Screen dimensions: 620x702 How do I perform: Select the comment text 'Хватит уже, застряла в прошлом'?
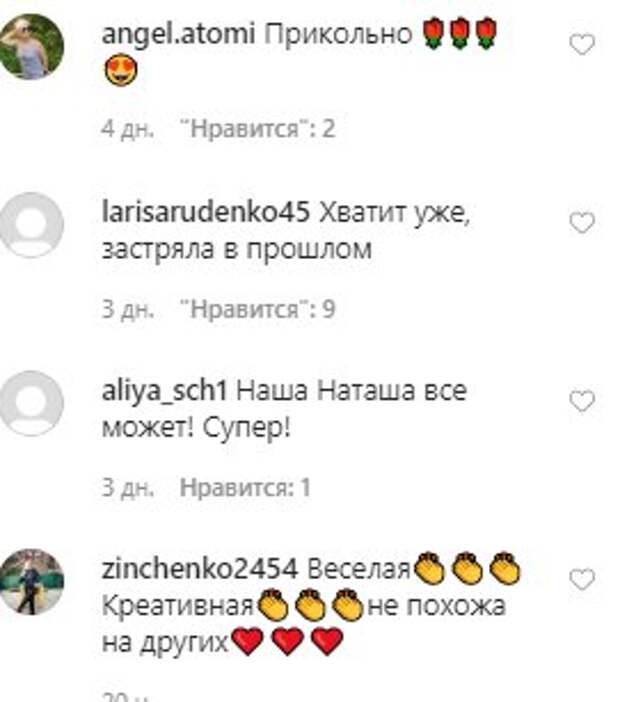click(x=286, y=231)
